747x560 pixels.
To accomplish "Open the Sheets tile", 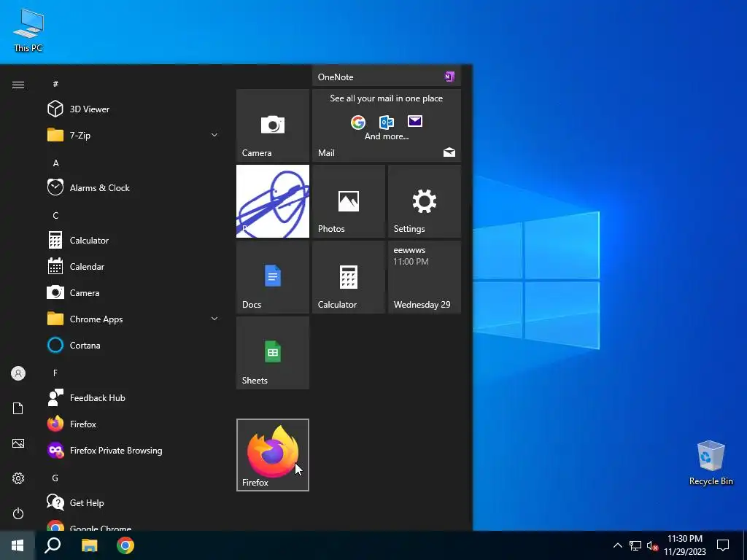I will [x=273, y=353].
